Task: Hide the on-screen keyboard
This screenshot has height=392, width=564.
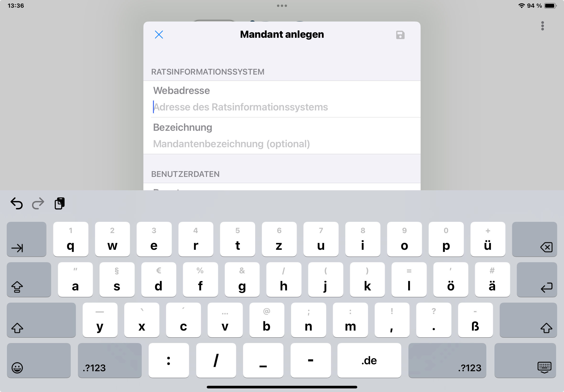Action: (x=525, y=360)
